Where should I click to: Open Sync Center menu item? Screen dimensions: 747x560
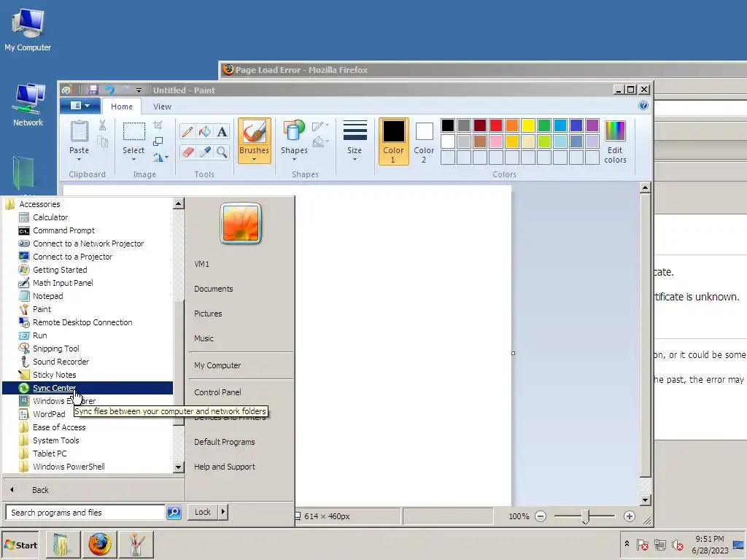(88, 388)
